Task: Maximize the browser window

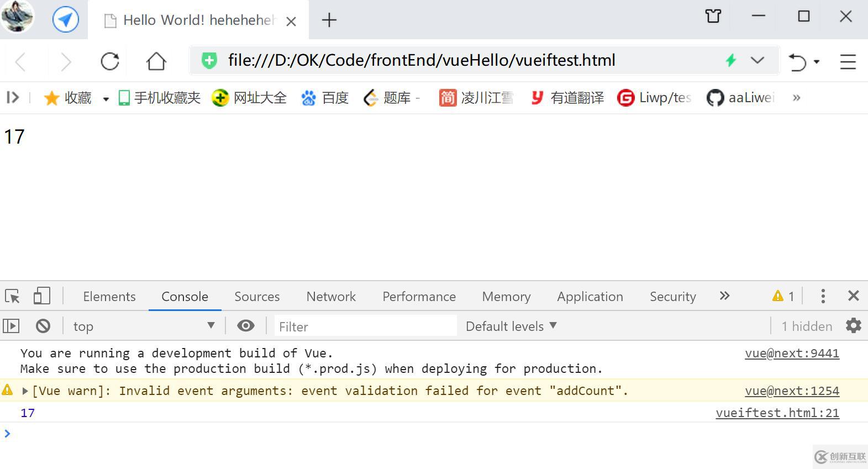Action: tap(804, 17)
